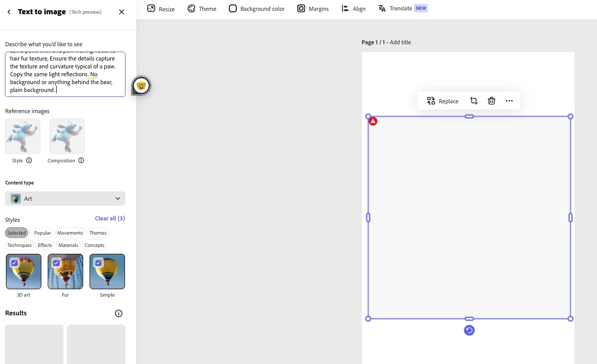This screenshot has width=597, height=364.
Task: Open the Translate feature
Action: coord(403,8)
